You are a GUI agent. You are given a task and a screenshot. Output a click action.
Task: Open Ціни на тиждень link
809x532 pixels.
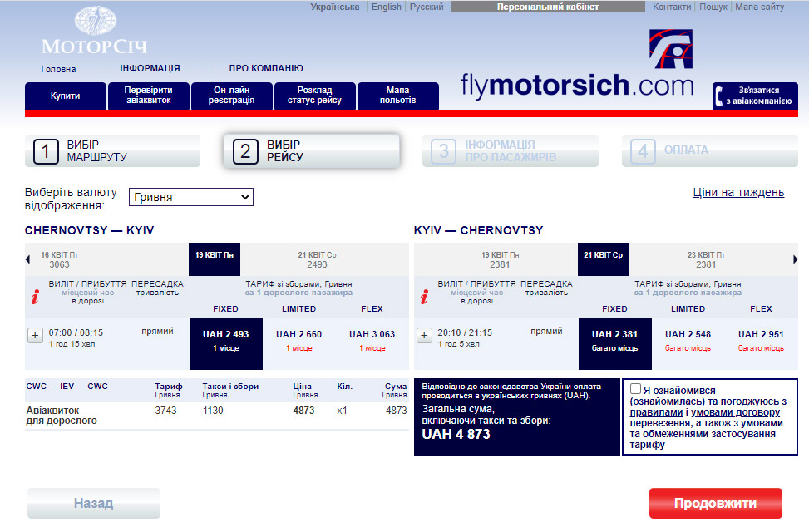pos(738,193)
